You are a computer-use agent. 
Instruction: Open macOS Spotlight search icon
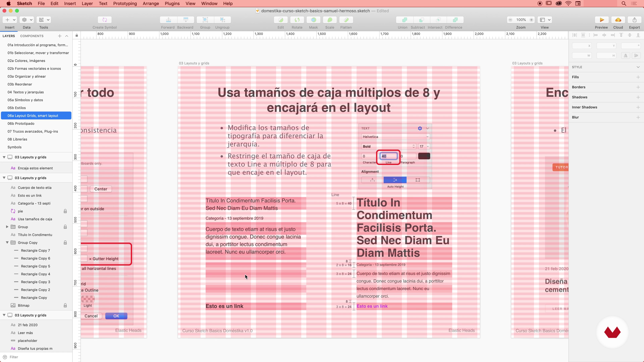click(x=624, y=4)
